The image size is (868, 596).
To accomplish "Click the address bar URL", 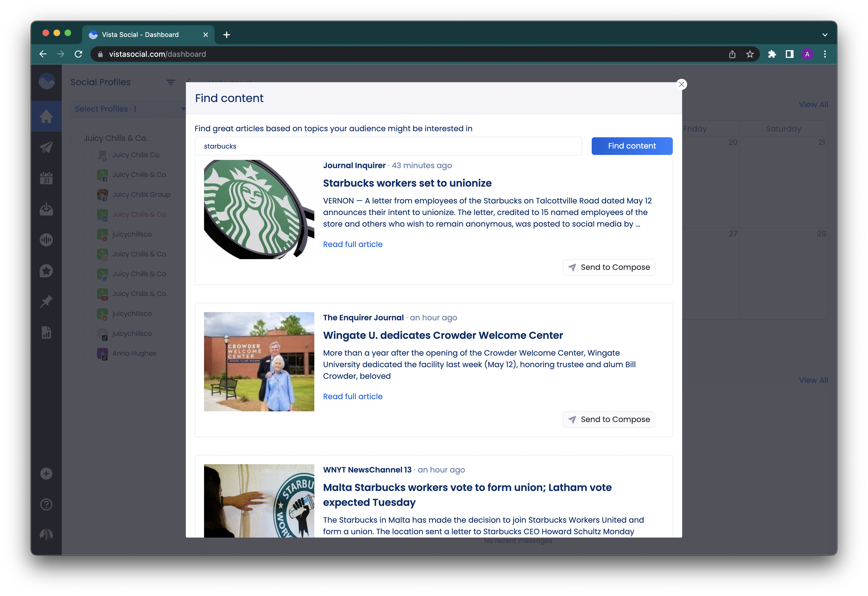I will (x=157, y=54).
